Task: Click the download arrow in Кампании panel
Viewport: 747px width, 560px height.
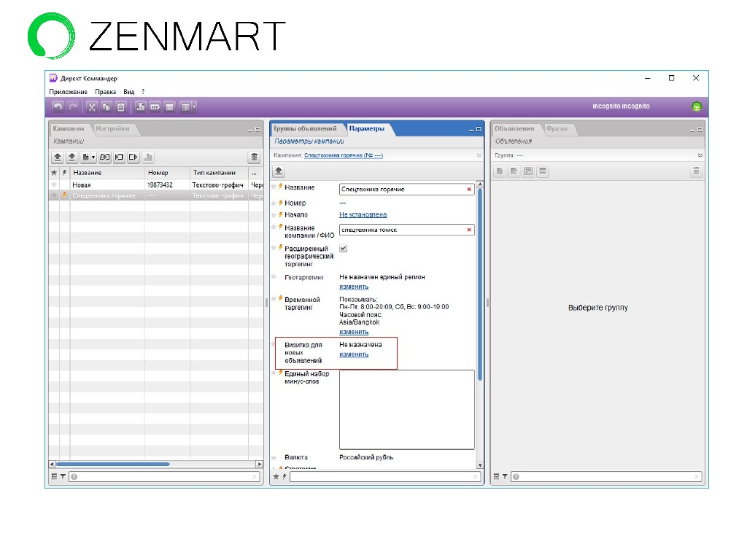Action: click(71, 157)
